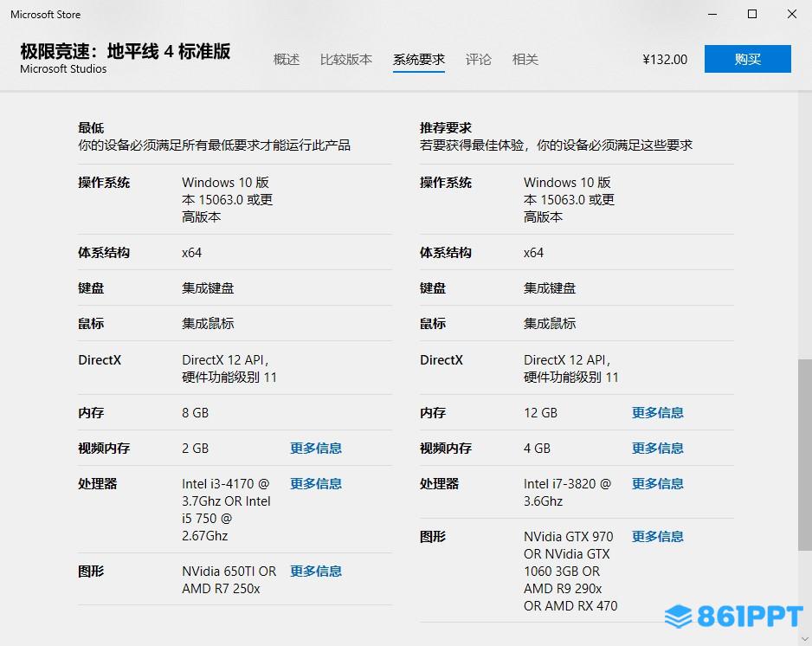Viewport: 812px width, 646px height.
Task: Click the blue 购买 button
Action: (x=747, y=59)
